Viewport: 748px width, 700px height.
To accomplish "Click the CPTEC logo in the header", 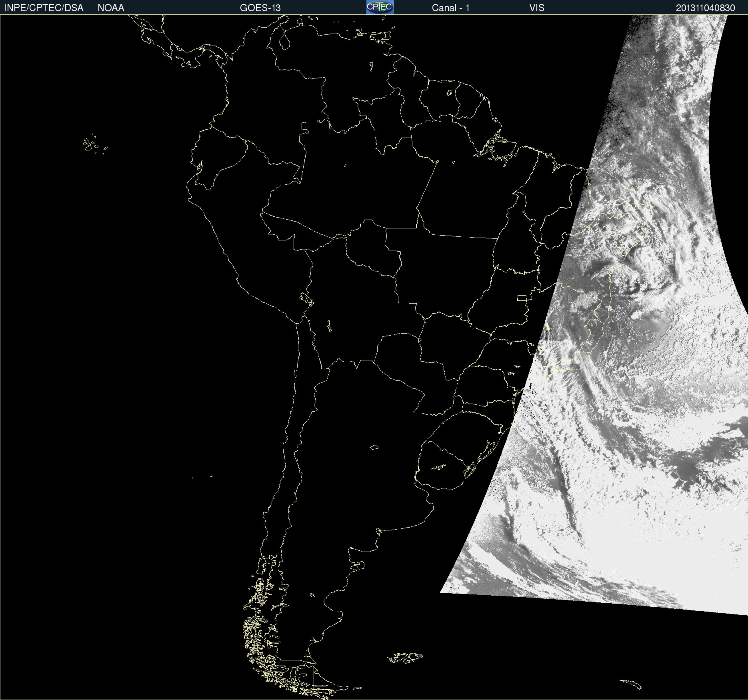I will [380, 7].
